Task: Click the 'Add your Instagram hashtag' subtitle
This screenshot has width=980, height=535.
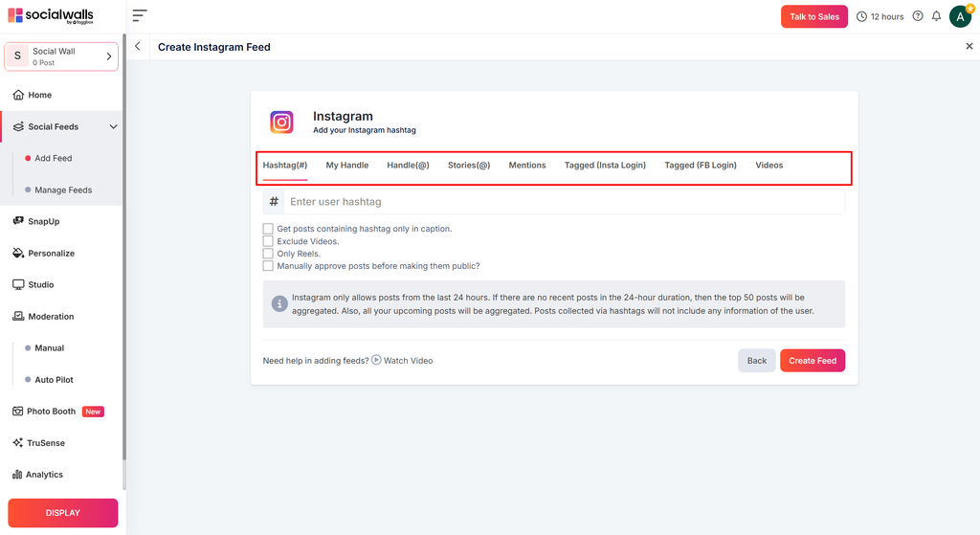Action: 365,130
